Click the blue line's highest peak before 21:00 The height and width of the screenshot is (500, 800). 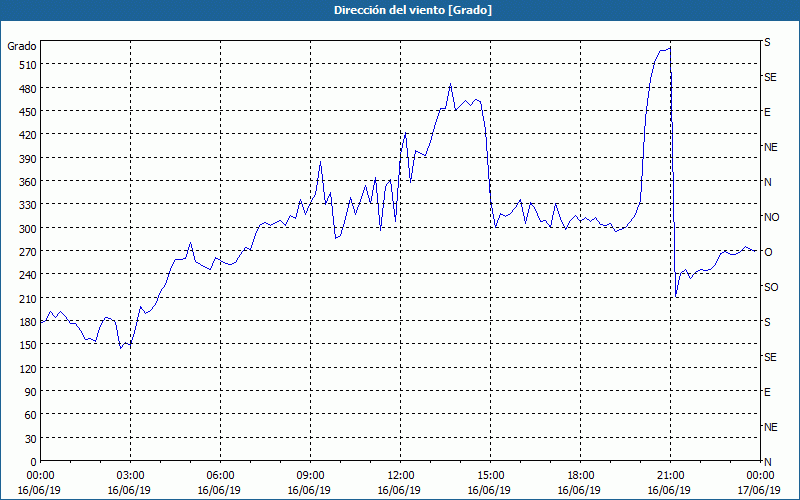[670, 47]
